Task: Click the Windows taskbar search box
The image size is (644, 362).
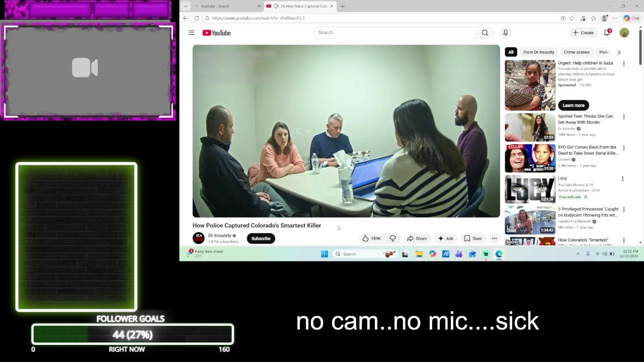Action: click(364, 254)
